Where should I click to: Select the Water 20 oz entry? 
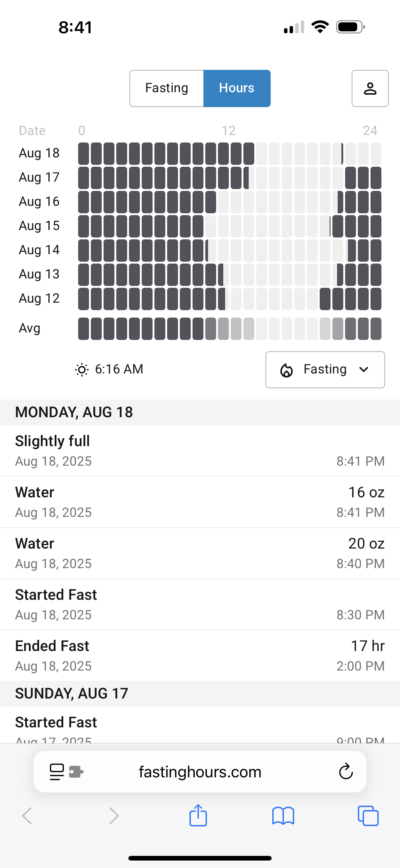[x=200, y=553]
